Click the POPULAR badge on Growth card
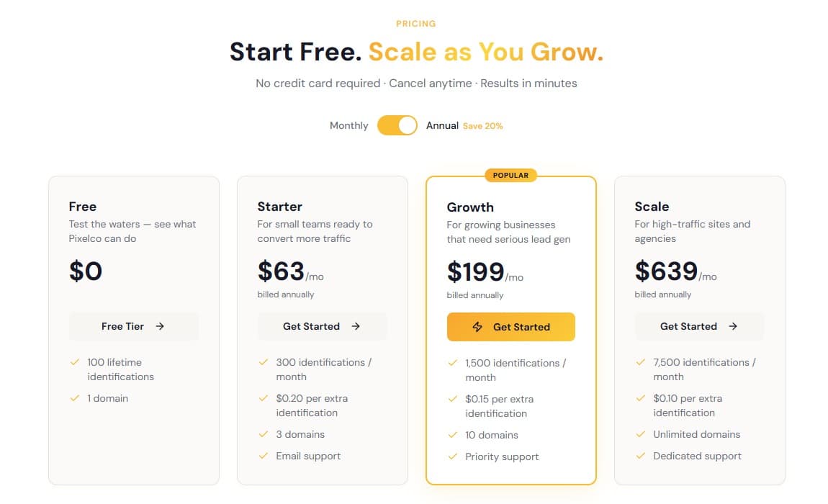Image resolution: width=828 pixels, height=504 pixels. coord(510,175)
